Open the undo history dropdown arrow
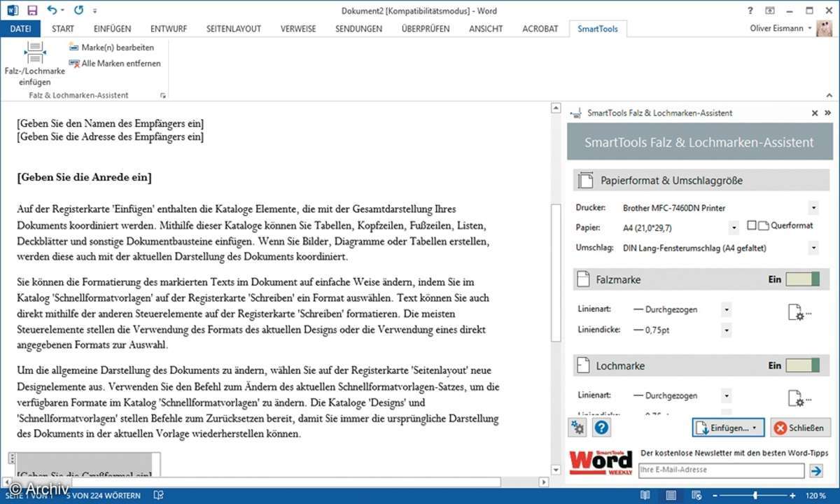Viewport: 840px width, 504px height. tap(63, 11)
